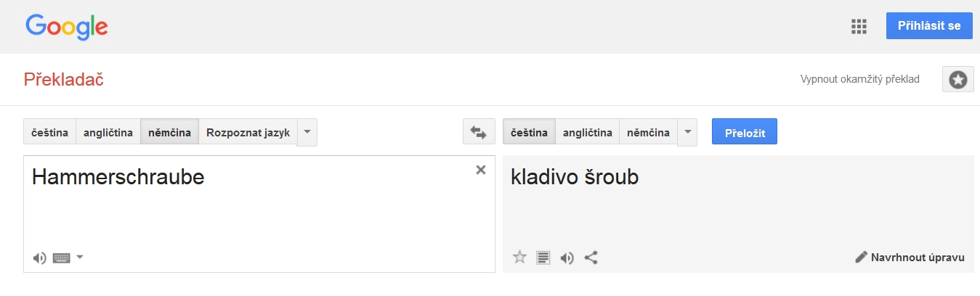Listen to the source text pronunciation

[40, 258]
